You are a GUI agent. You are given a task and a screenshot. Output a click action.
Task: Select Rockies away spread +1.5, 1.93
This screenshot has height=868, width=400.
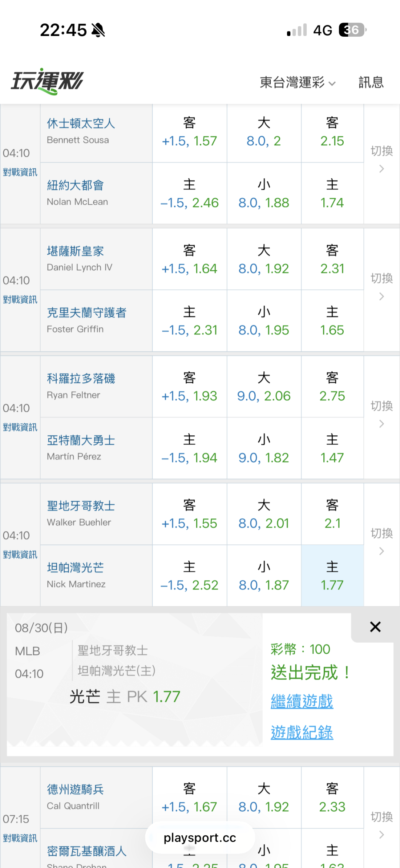pyautogui.click(x=190, y=387)
